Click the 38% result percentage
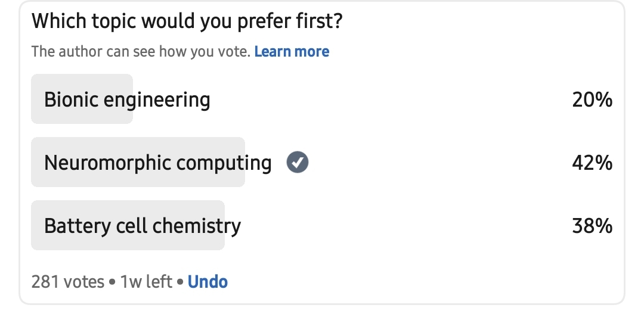Screen dimensions: 644x311 (x=592, y=226)
